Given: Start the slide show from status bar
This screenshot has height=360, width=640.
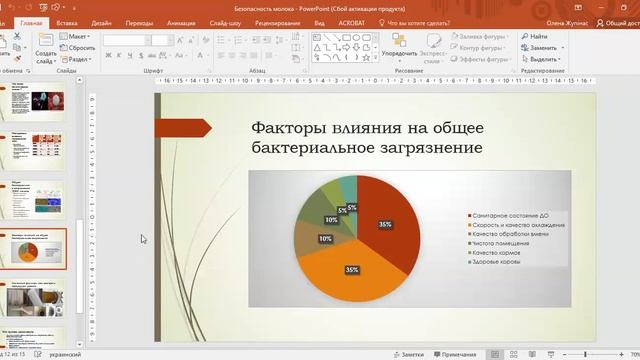Looking at the screenshot, I should (x=551, y=354).
